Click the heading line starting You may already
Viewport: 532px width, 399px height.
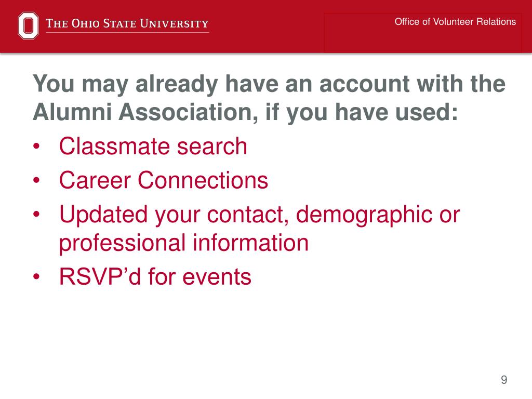click(x=269, y=84)
